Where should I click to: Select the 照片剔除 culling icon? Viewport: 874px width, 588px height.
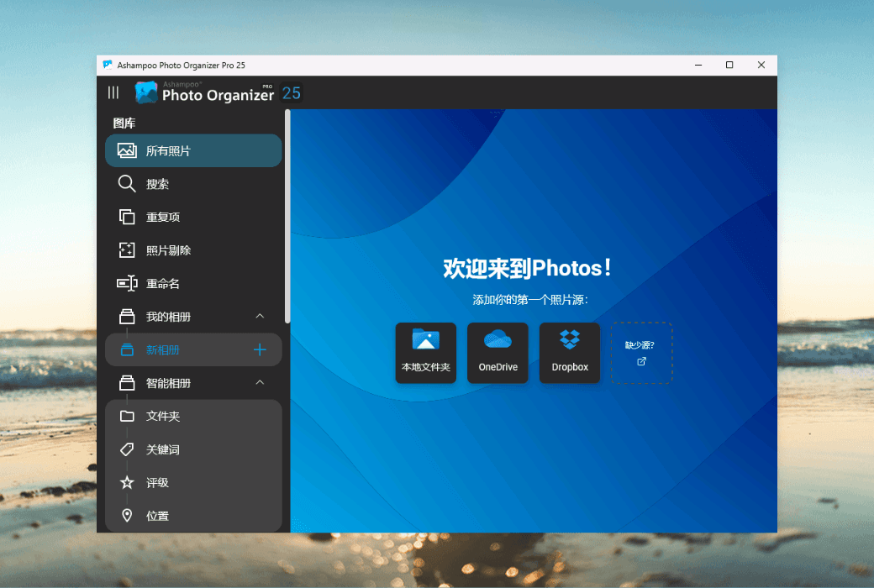tap(127, 250)
